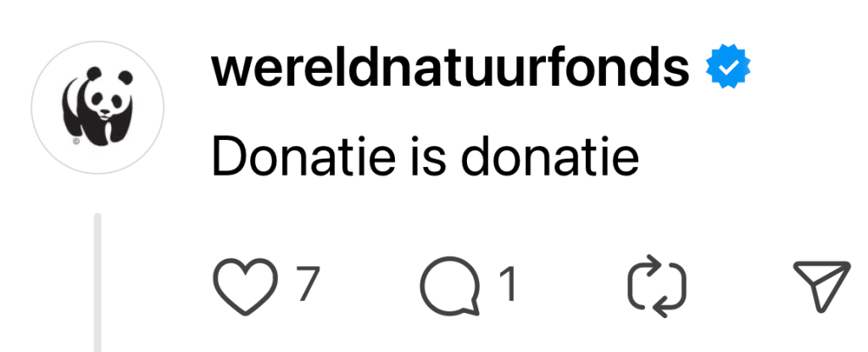
Task: Click the final lowercase 'donatie' in the post
Action: tap(550, 156)
